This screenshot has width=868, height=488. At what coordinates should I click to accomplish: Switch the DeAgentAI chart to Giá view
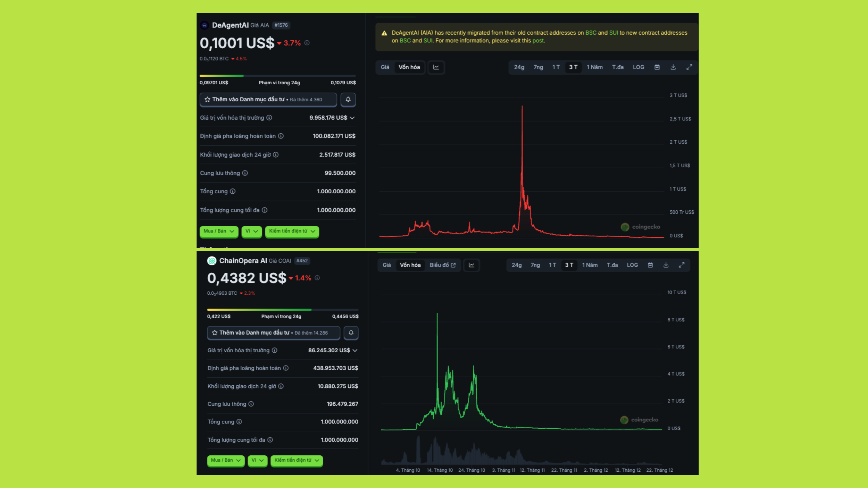(385, 67)
